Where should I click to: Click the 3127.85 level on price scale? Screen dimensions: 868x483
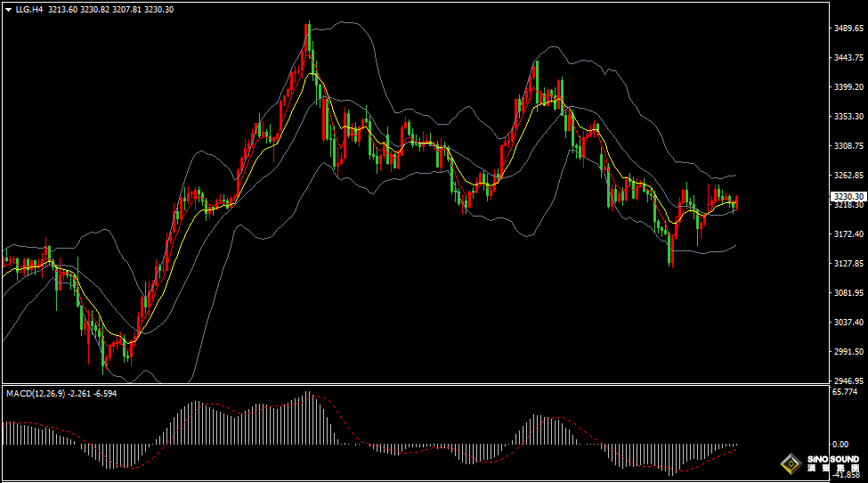coord(848,264)
